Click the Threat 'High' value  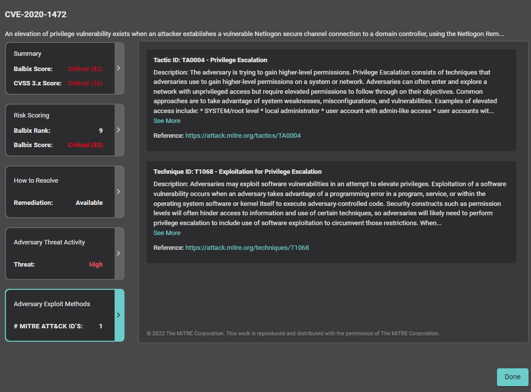96,265
